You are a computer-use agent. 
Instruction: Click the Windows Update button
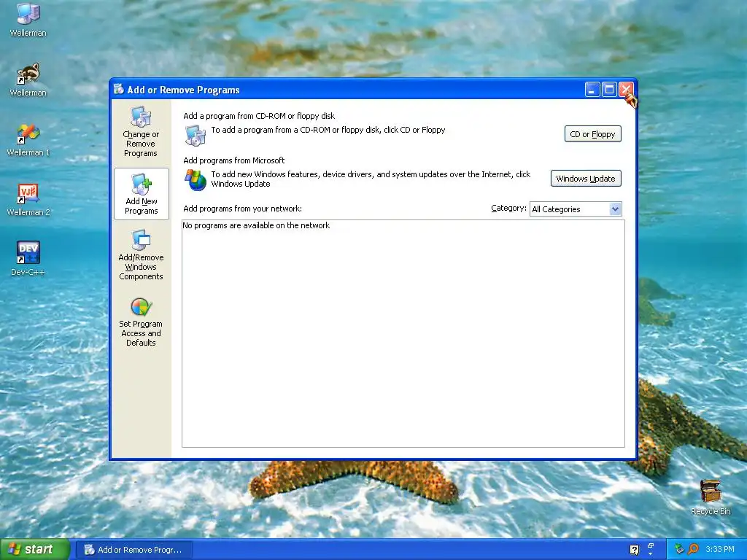pyautogui.click(x=586, y=179)
